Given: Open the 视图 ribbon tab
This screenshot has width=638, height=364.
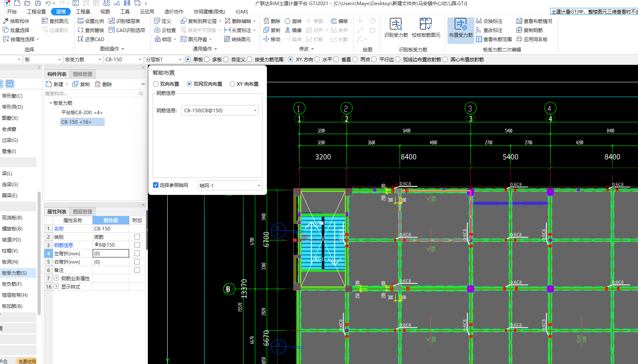Looking at the screenshot, I should pyautogui.click(x=105, y=11).
